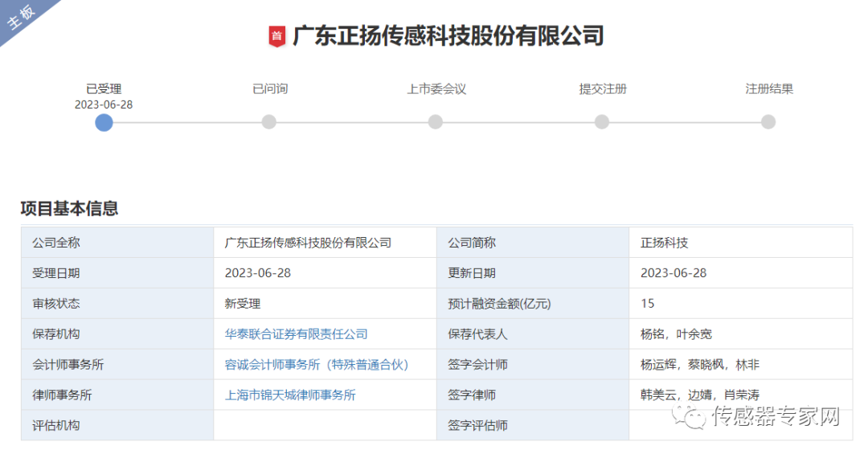This screenshot has width=868, height=454.
Task: Select the 上市委会议 timeline step dot
Action: click(x=436, y=122)
